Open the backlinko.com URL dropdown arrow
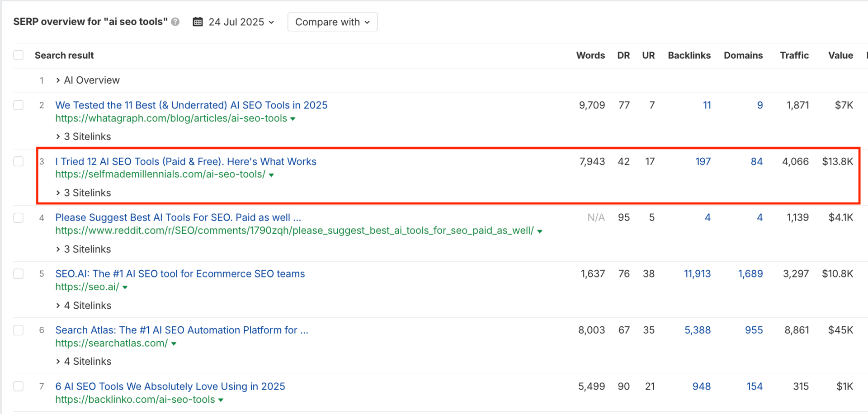The image size is (868, 414). (x=221, y=400)
